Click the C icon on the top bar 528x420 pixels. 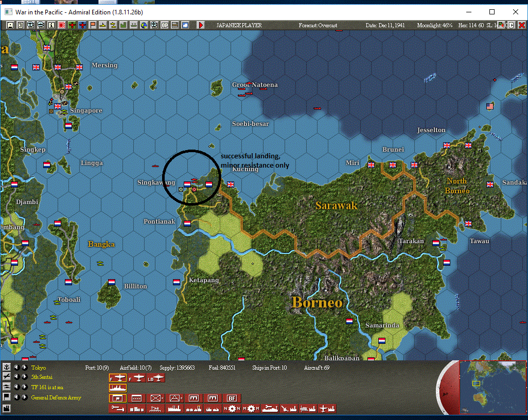click(x=511, y=25)
